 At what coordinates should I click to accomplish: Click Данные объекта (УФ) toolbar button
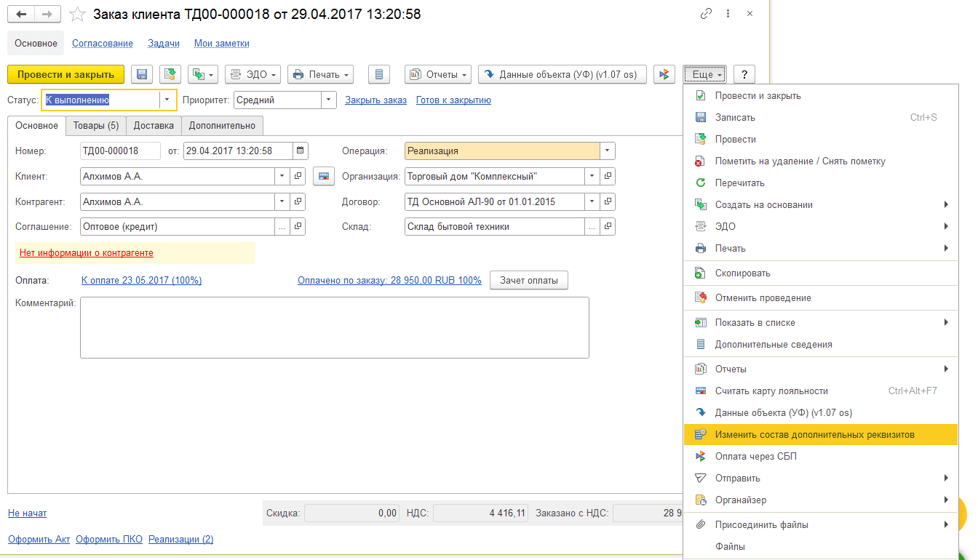pyautogui.click(x=562, y=74)
